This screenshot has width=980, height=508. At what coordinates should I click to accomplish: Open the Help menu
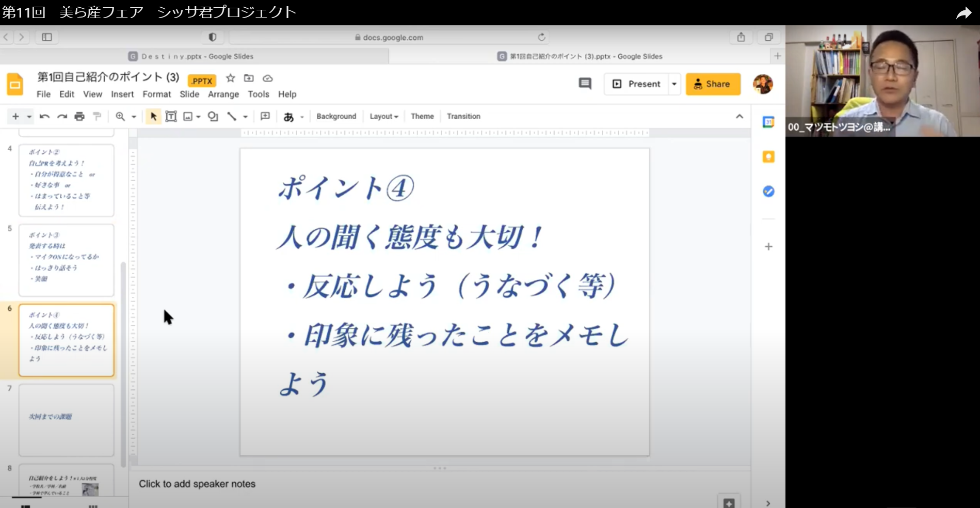click(x=287, y=94)
